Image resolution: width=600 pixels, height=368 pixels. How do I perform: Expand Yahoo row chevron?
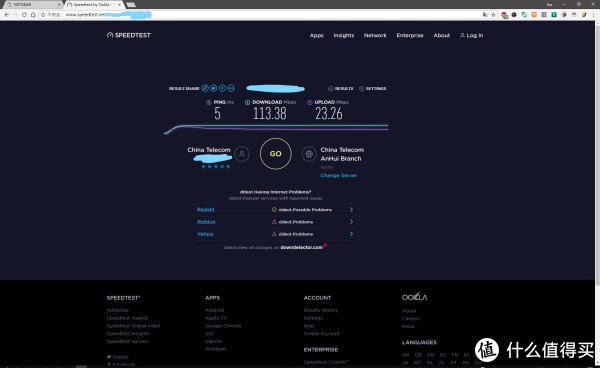[x=351, y=234]
